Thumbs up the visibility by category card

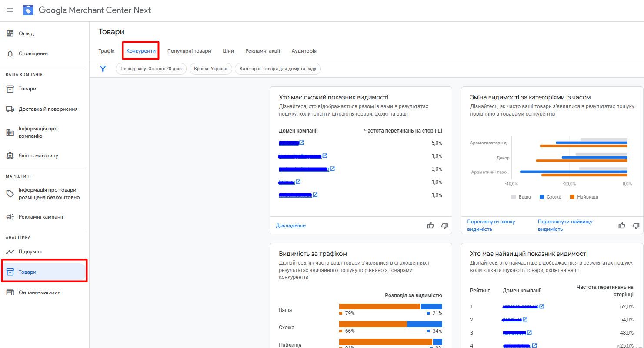pos(622,225)
